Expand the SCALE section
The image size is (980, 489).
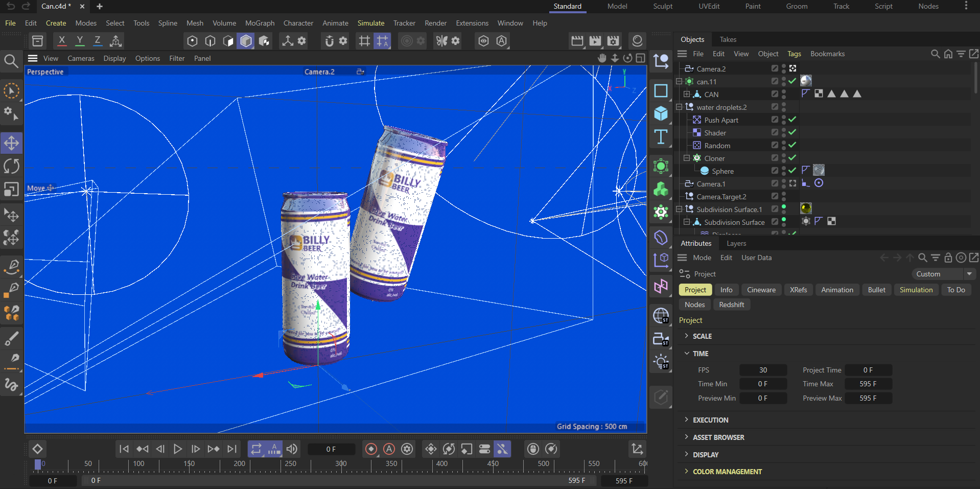click(687, 336)
